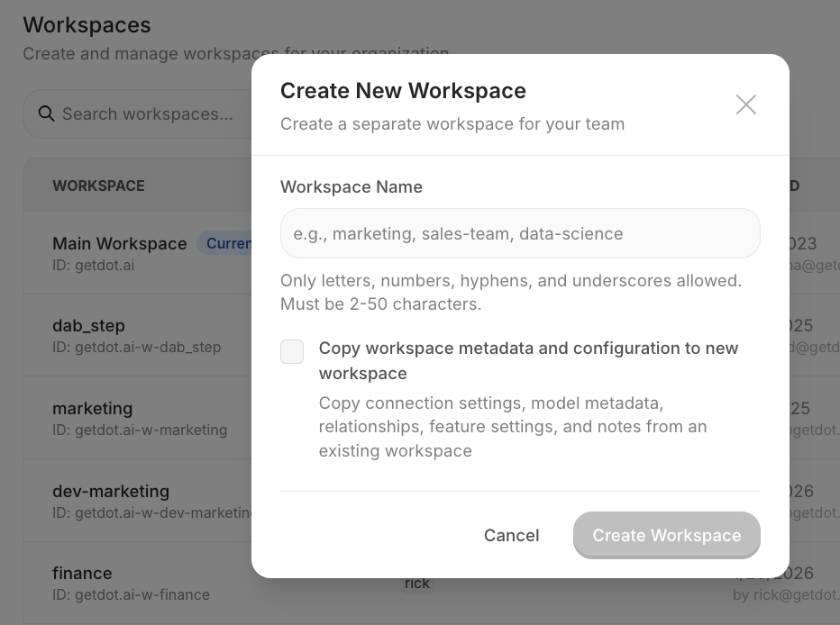The height and width of the screenshot is (625, 840).
Task: Select the Main Workspace row
Action: coord(119,243)
